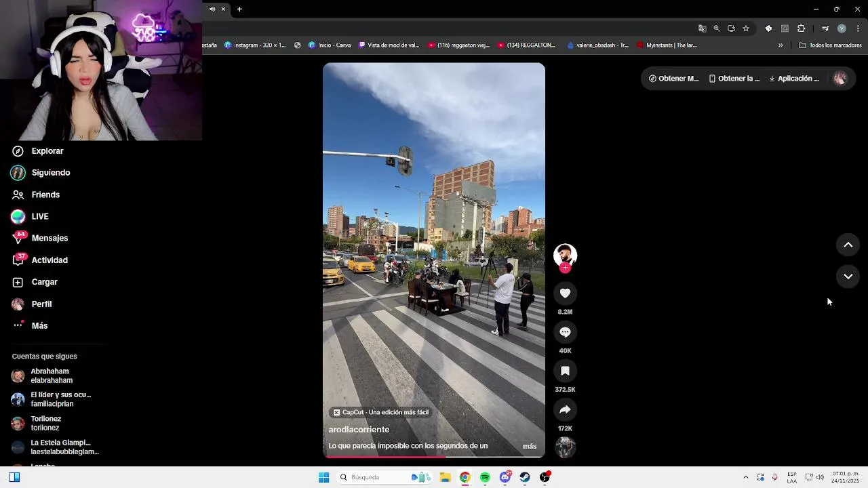Expand hidden bookmarks with double chevron
Image resolution: width=868 pixels, height=488 pixels.
(781, 45)
